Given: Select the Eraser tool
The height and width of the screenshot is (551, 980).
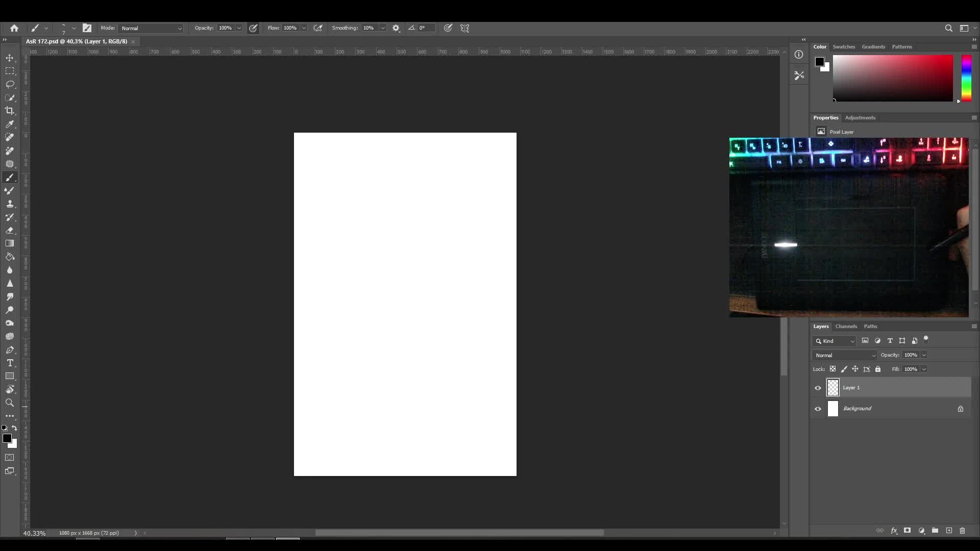Looking at the screenshot, I should pos(10,230).
